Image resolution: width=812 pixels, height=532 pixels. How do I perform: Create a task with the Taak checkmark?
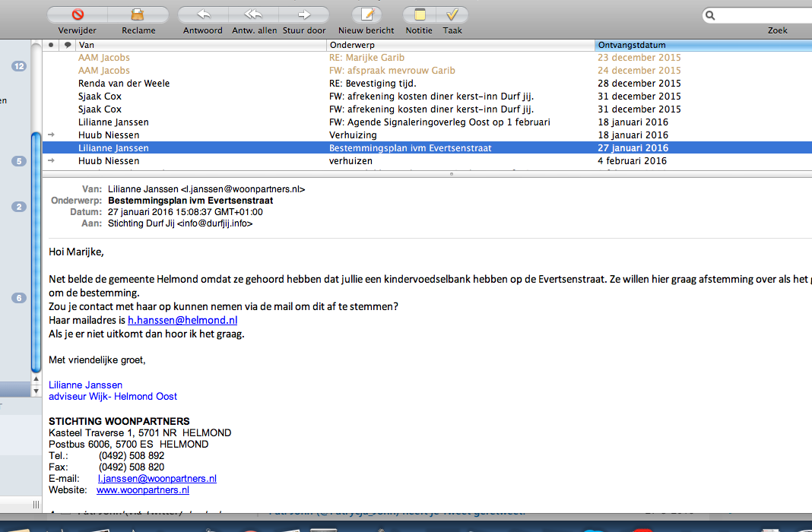tap(452, 14)
